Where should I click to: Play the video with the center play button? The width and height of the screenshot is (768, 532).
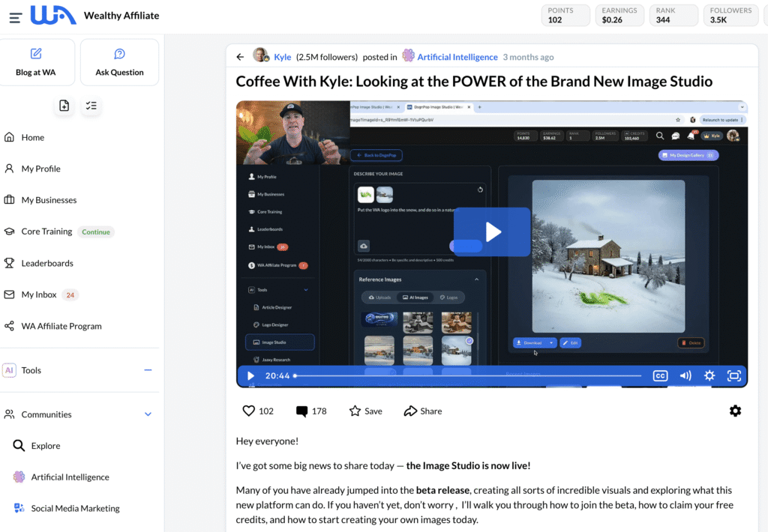click(492, 232)
